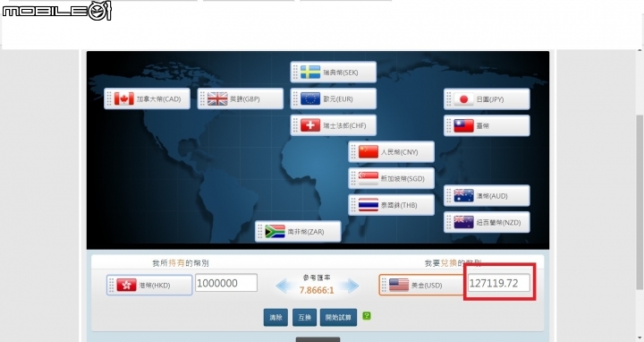Click the 開始試算 calculate button
Screen dimensions: 644x342
click(x=338, y=317)
